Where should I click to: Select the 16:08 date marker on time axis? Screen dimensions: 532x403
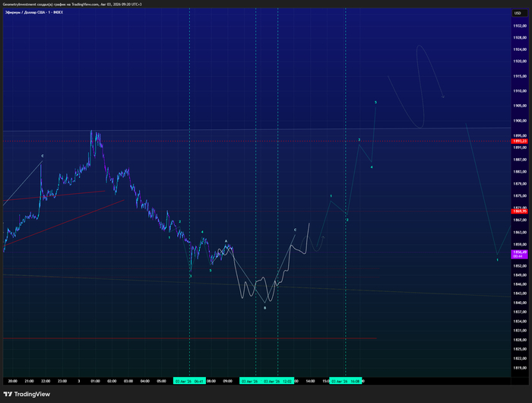pos(345,381)
